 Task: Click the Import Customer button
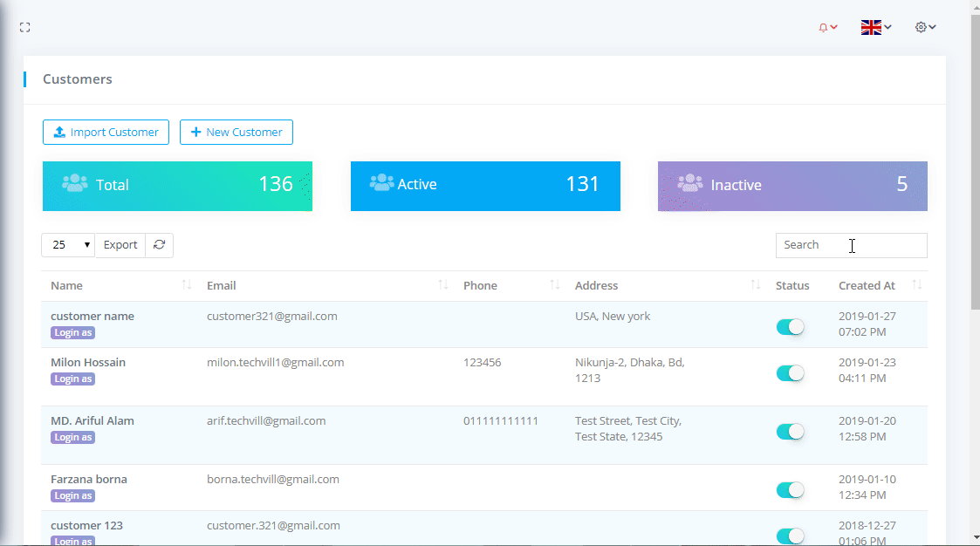point(106,133)
